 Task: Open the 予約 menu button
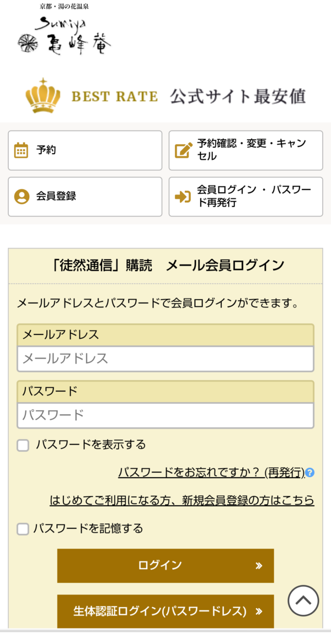point(85,150)
